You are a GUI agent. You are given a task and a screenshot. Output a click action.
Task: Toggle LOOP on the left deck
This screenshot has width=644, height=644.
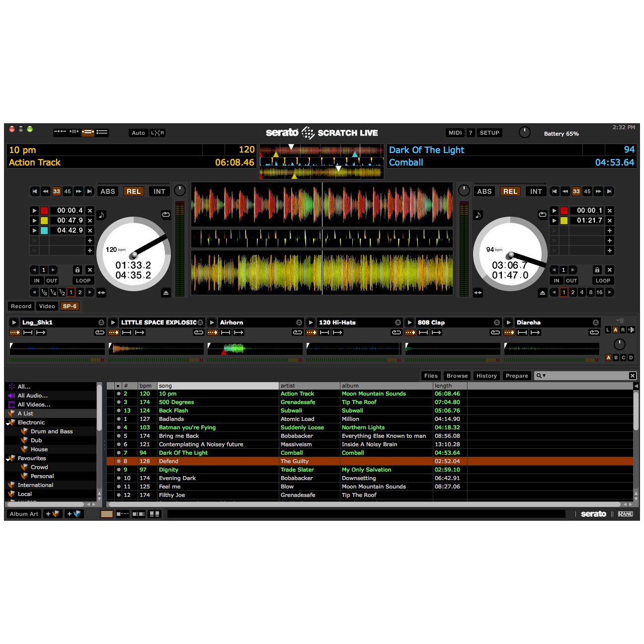(83, 281)
